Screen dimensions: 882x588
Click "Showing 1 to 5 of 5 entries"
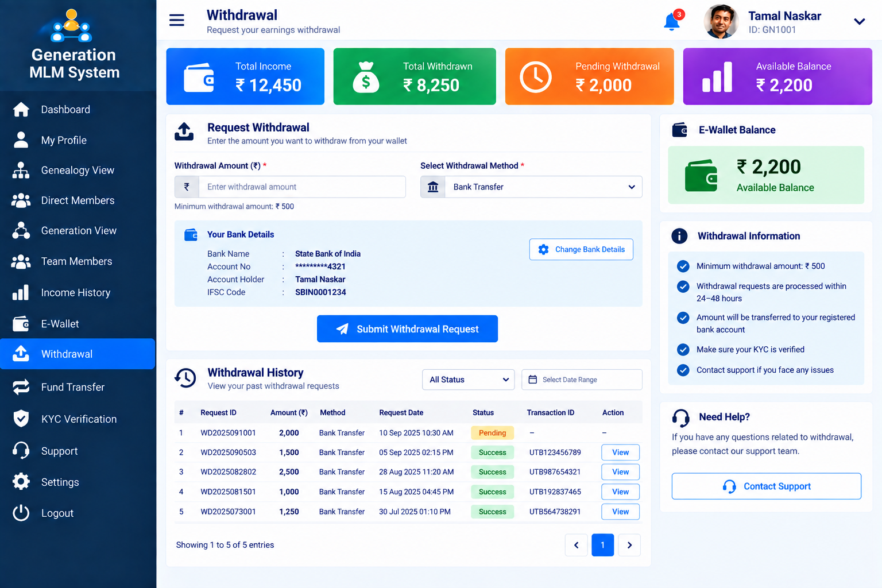point(225,545)
